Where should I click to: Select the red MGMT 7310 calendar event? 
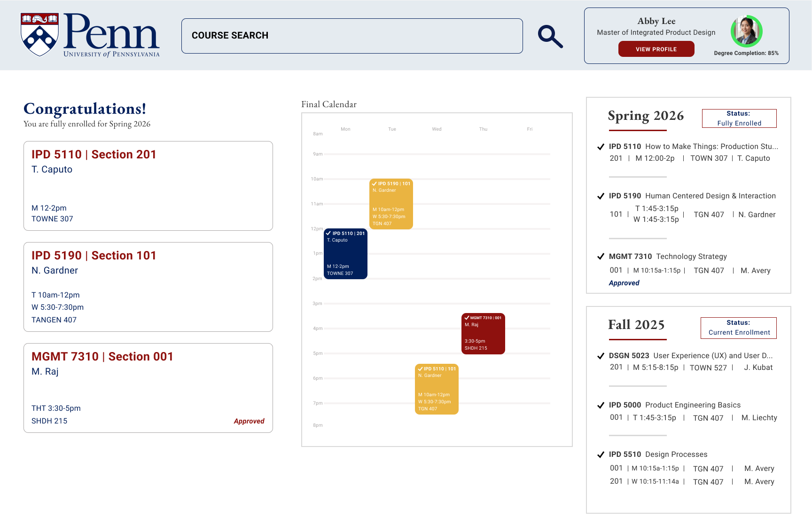[483, 334]
